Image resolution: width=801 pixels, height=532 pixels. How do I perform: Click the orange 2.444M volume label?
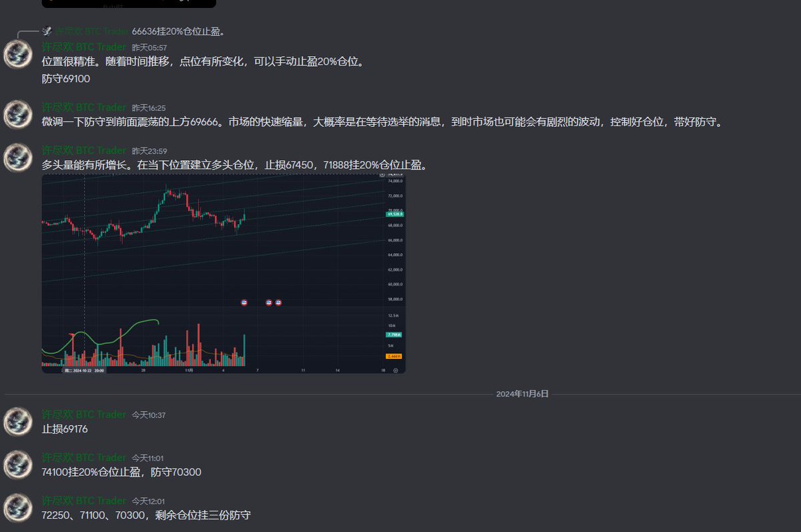pos(393,356)
